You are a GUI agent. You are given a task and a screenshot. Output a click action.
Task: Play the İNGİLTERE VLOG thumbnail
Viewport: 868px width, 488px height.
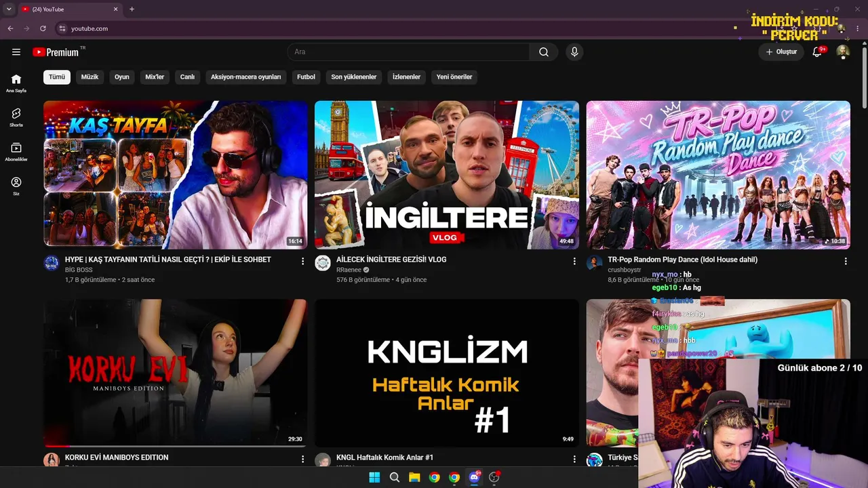coord(447,175)
